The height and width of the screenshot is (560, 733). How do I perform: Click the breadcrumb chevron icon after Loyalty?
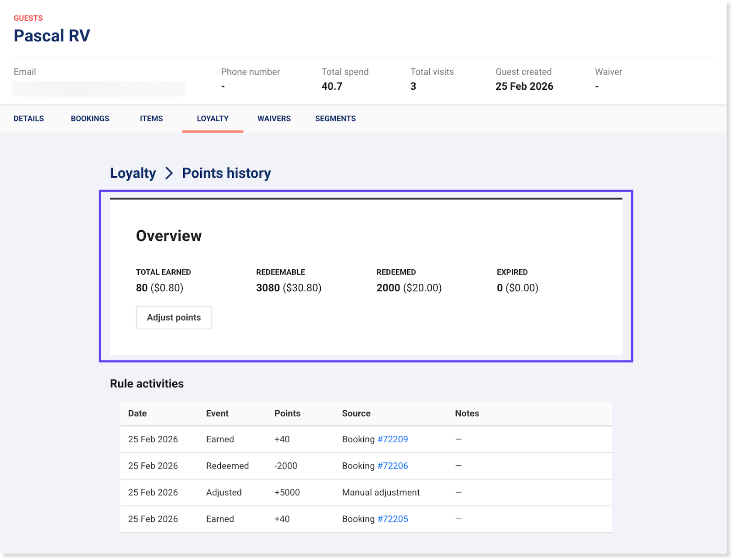tap(169, 173)
